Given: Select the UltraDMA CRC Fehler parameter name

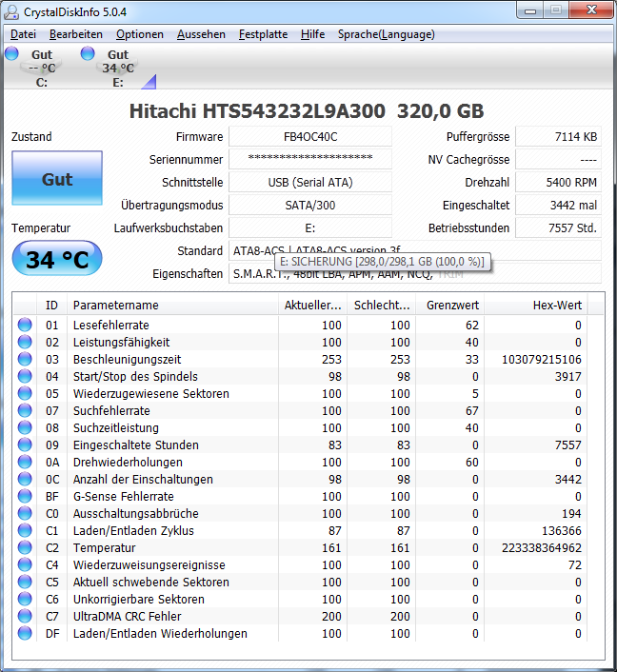Looking at the screenshot, I should pos(128,616).
